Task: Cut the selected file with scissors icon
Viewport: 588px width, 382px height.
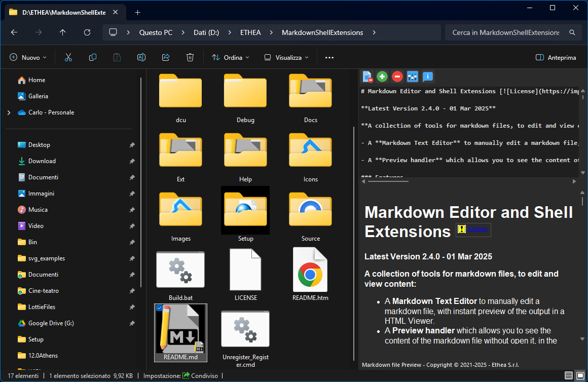Action: point(68,57)
